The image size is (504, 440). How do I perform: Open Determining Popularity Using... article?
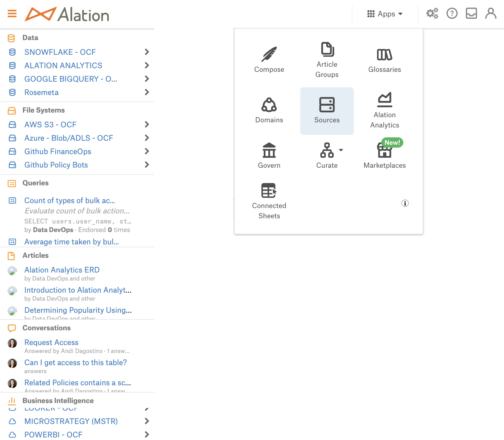click(78, 310)
